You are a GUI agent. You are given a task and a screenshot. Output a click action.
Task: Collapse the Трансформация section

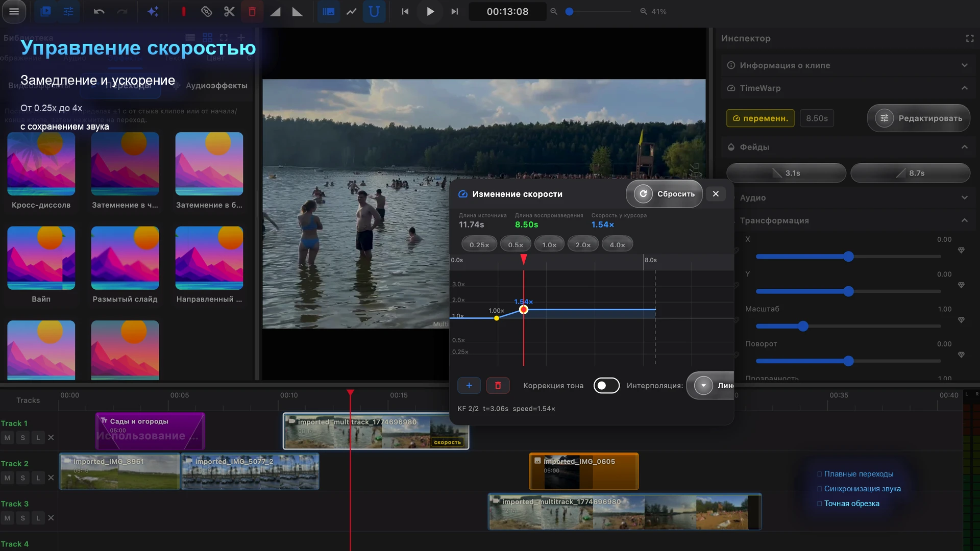click(x=847, y=220)
